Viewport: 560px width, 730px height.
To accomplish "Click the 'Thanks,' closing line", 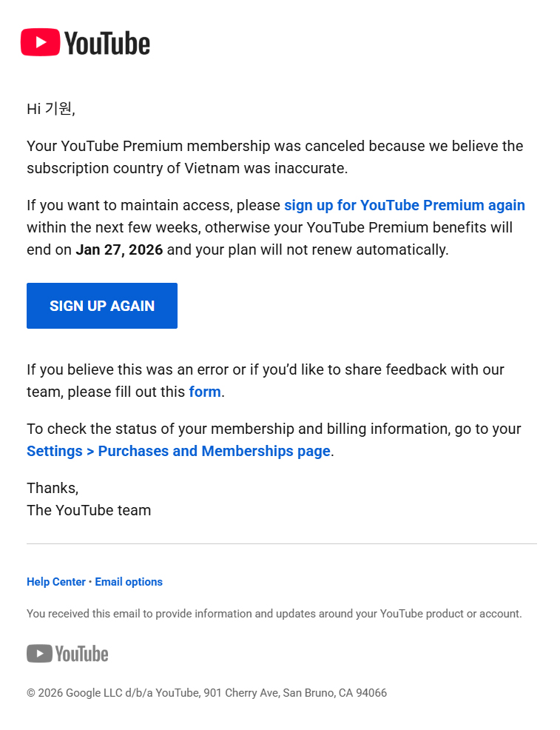I will [x=53, y=489].
